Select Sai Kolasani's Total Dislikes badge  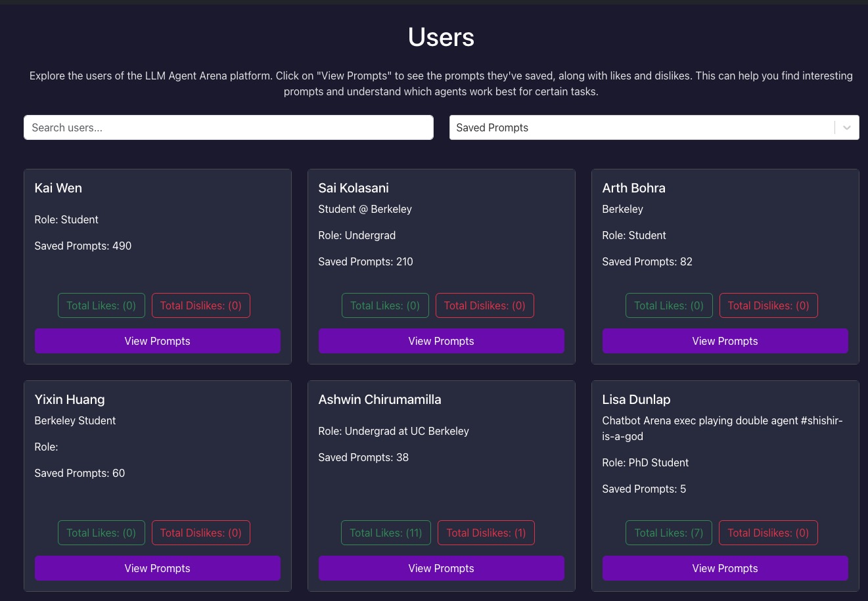(484, 305)
